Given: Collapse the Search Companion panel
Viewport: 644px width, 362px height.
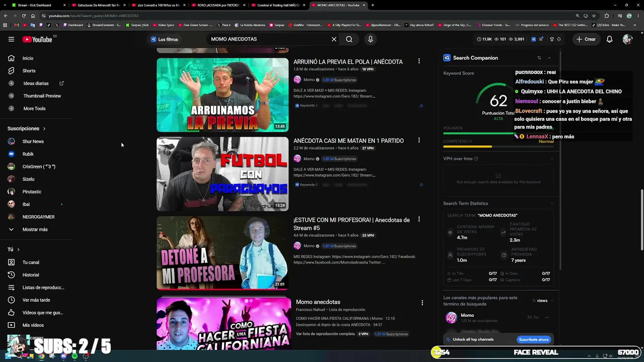Looking at the screenshot, I should coord(549,58).
